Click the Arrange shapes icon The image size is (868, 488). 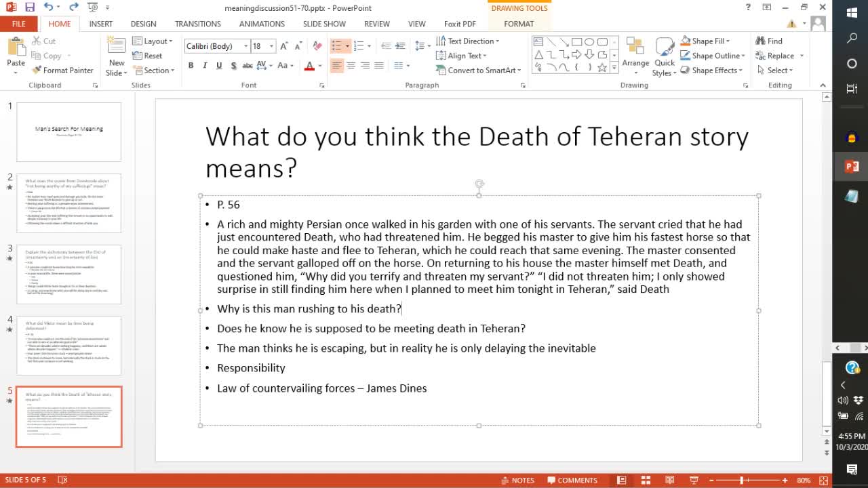click(x=635, y=45)
